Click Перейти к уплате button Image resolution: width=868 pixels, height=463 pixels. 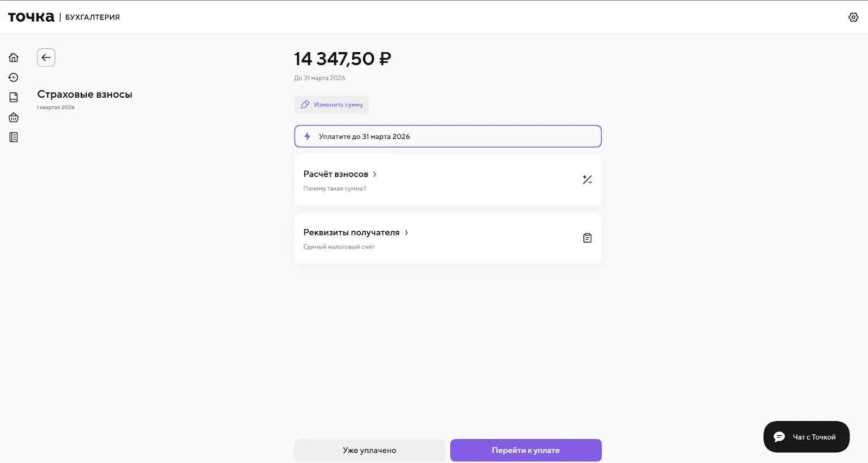coord(526,450)
